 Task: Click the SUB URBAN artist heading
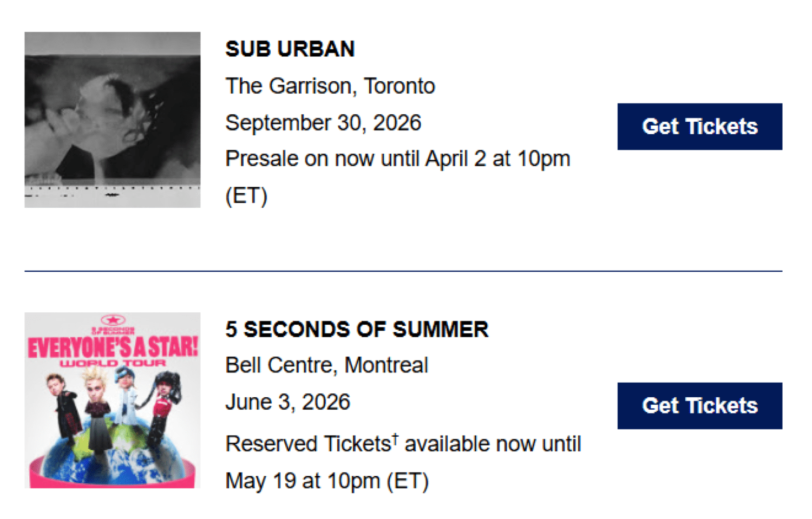[290, 49]
